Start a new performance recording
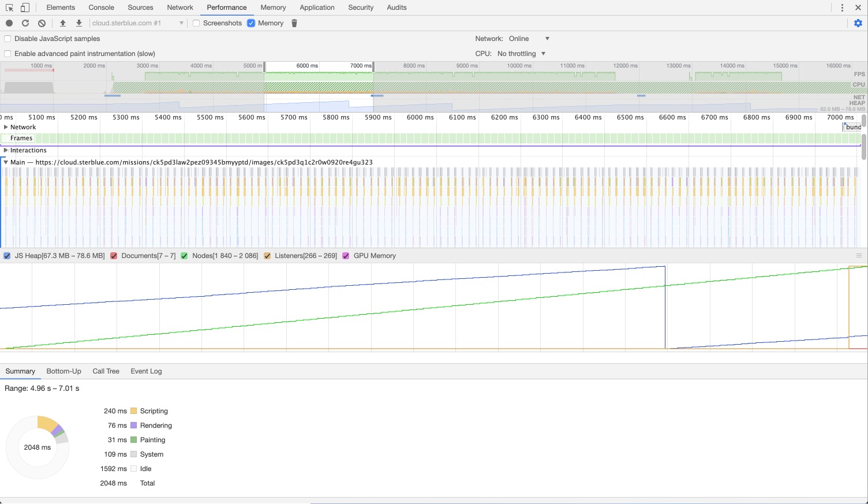Screen dimensions: 868x504 (x=8, y=23)
